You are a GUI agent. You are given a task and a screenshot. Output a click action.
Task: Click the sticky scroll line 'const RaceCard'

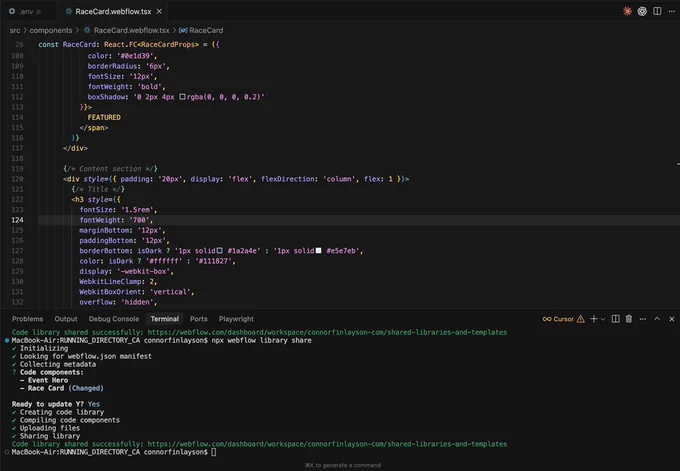[129, 44]
